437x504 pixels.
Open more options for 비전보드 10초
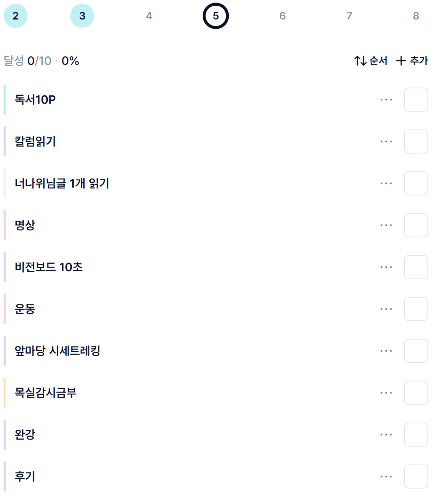[386, 267]
